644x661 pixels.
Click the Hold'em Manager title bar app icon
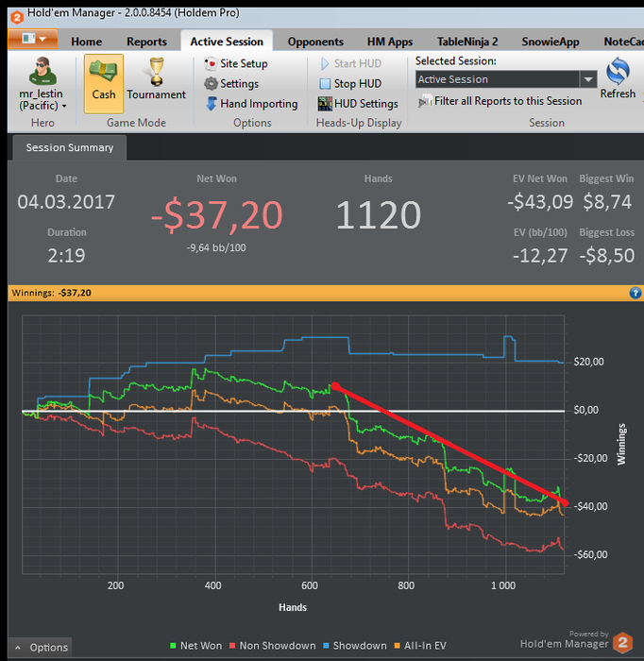[x=17, y=17]
